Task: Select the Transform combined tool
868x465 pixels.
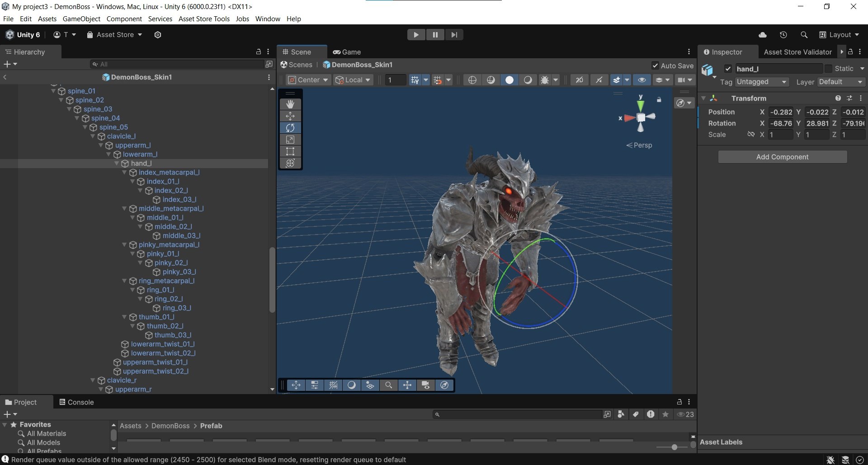Action: coord(290,163)
